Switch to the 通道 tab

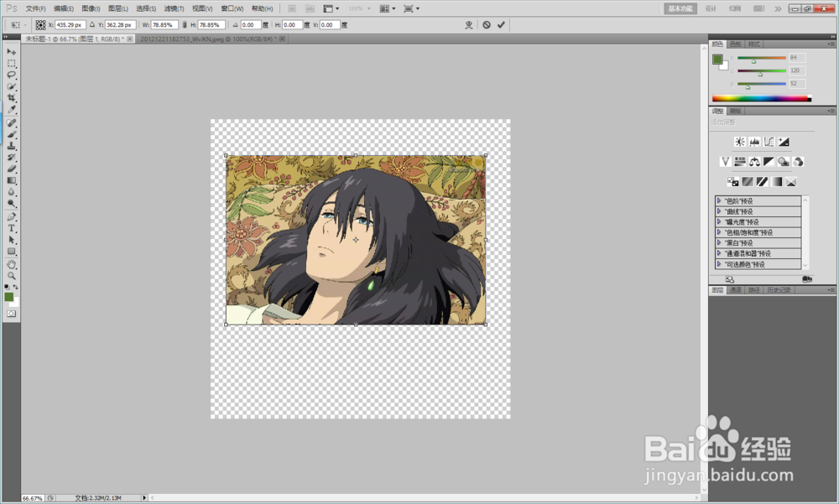735,290
